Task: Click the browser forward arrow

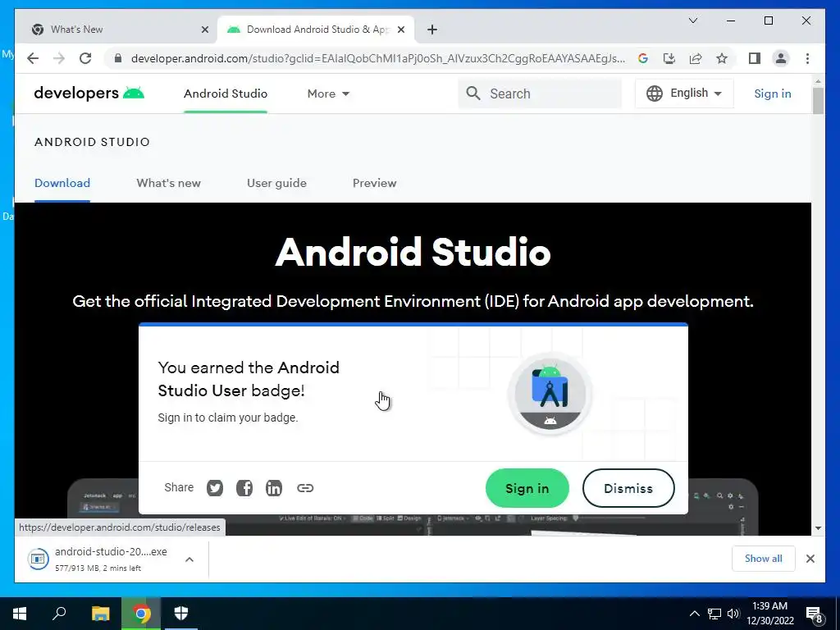Action: click(x=59, y=58)
